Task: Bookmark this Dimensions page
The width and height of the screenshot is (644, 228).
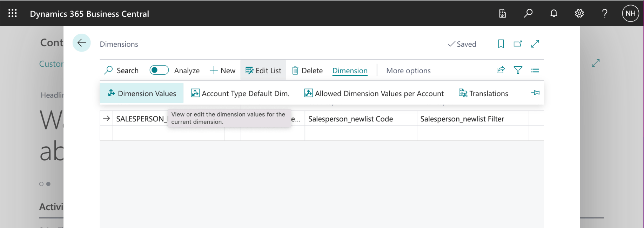Action: pos(501,44)
